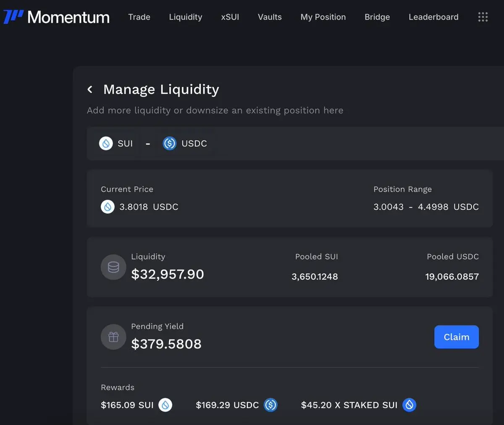This screenshot has width=504, height=425.
Task: Open the Bridge page
Action: (377, 17)
